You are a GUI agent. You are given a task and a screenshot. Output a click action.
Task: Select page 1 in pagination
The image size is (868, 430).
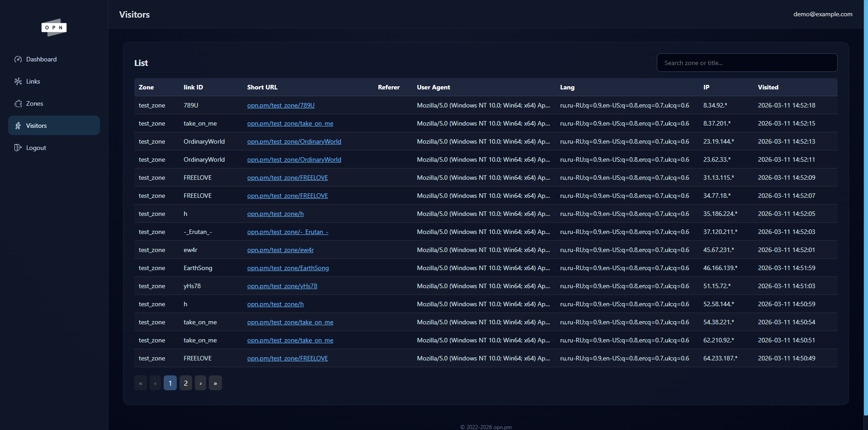click(x=170, y=383)
